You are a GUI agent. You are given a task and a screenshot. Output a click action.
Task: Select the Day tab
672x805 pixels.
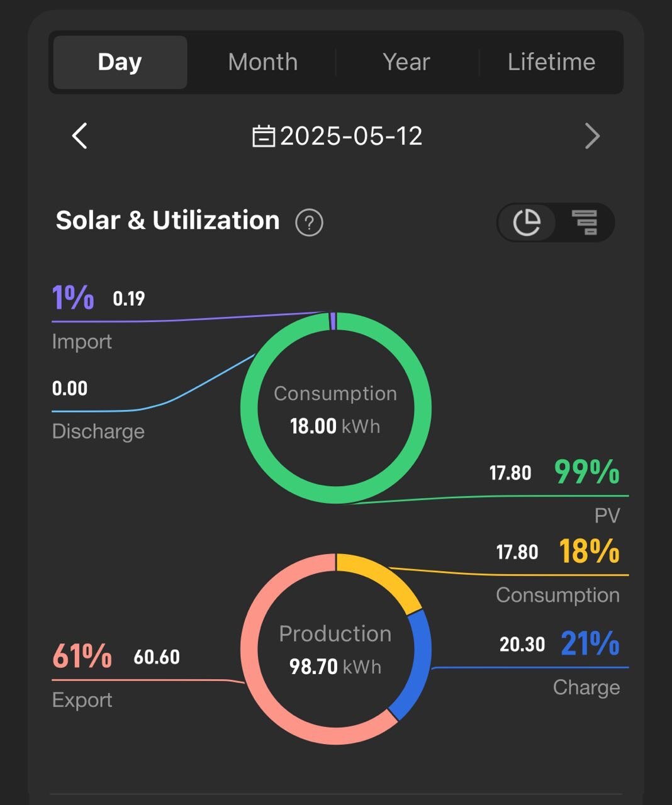click(x=120, y=62)
